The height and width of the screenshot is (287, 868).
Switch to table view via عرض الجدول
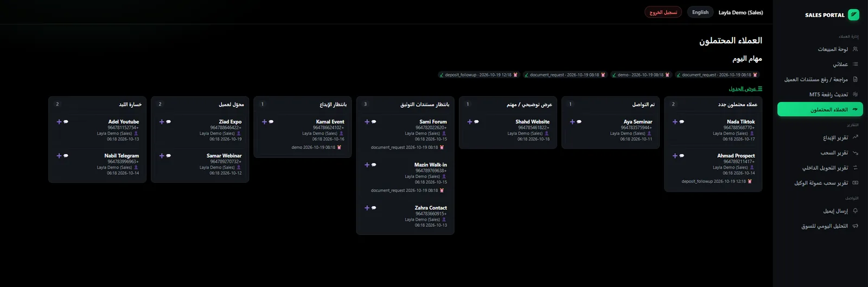tap(745, 88)
